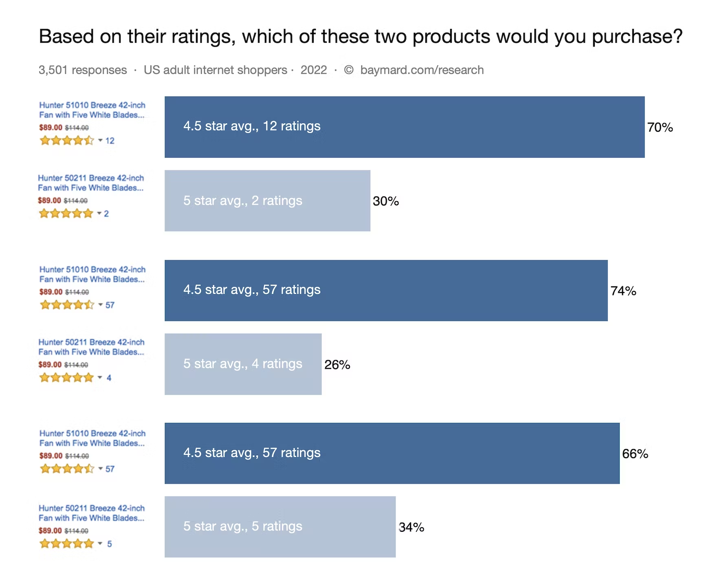Select the light blue "5 star avg., 4 ratings" bar
This screenshot has width=717, height=588.
point(243,364)
